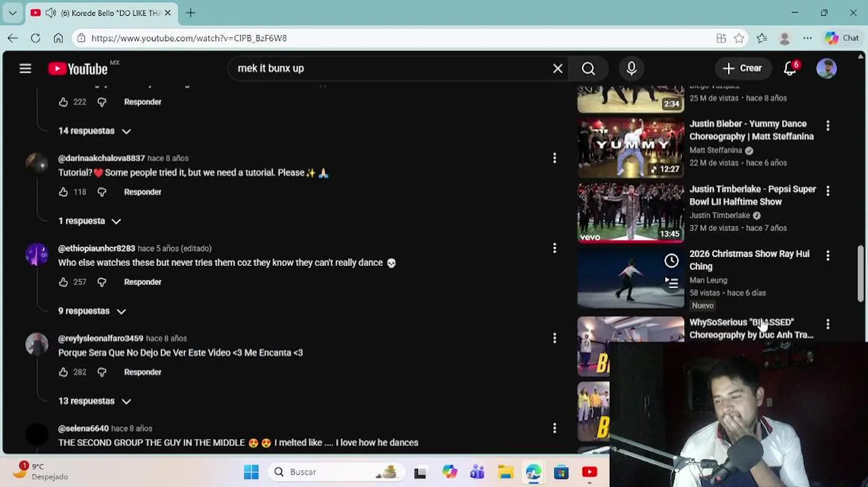Go to the YouTube home logo
This screenshot has width=868, height=487.
pyautogui.click(x=78, y=68)
